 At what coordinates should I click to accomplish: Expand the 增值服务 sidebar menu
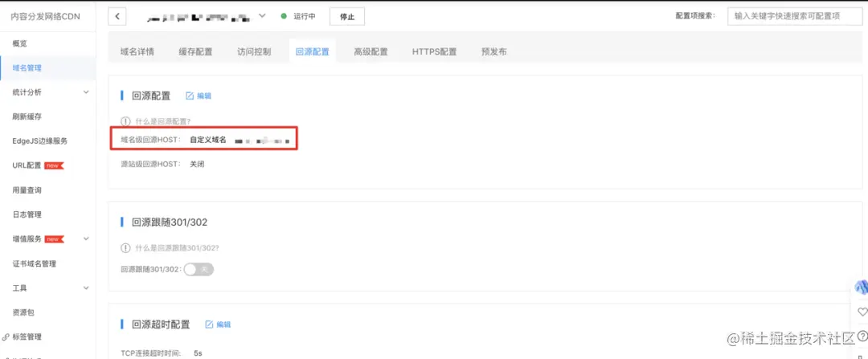86,239
